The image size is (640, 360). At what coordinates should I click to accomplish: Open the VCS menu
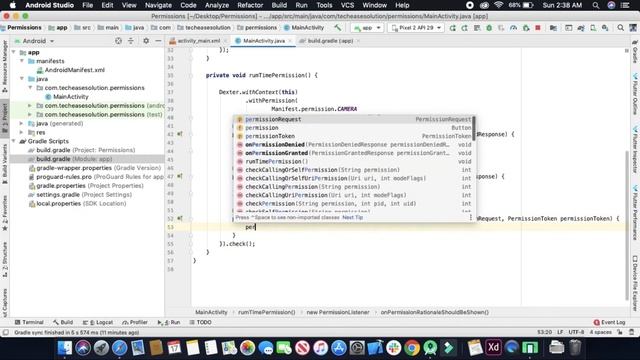coord(347,5)
